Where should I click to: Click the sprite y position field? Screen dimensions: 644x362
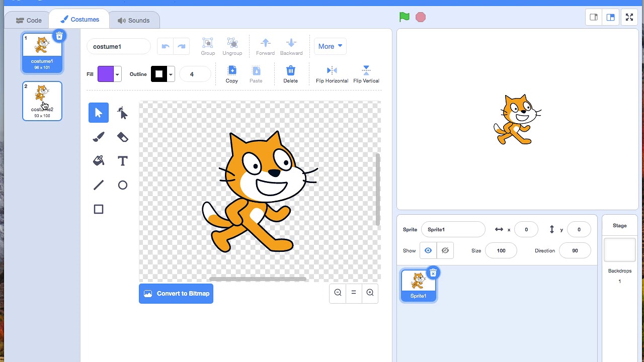pos(579,229)
